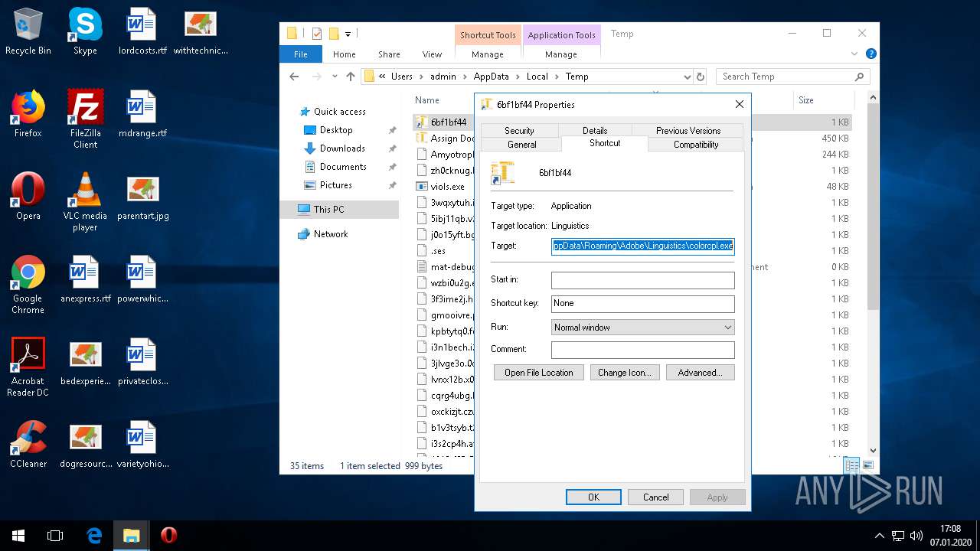Select the privateclos document on desktop
Viewport: 980px width, 551px height.
point(142,363)
